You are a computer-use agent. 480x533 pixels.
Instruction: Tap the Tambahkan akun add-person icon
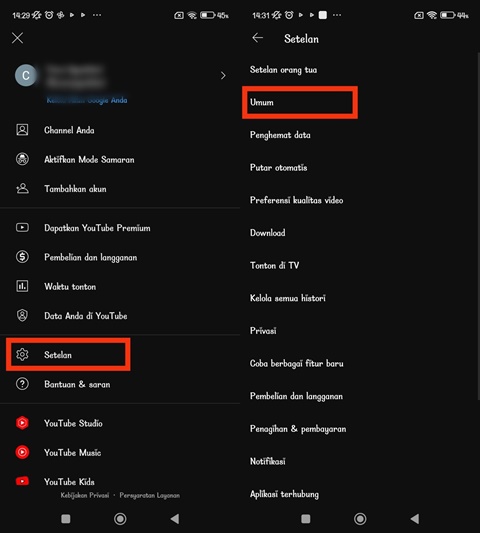pyautogui.click(x=22, y=188)
